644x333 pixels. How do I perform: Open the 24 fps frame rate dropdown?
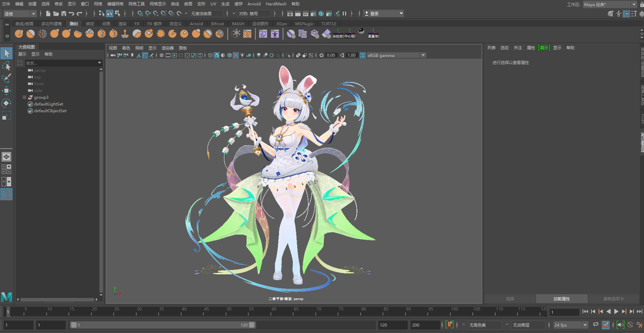pyautogui.click(x=571, y=325)
